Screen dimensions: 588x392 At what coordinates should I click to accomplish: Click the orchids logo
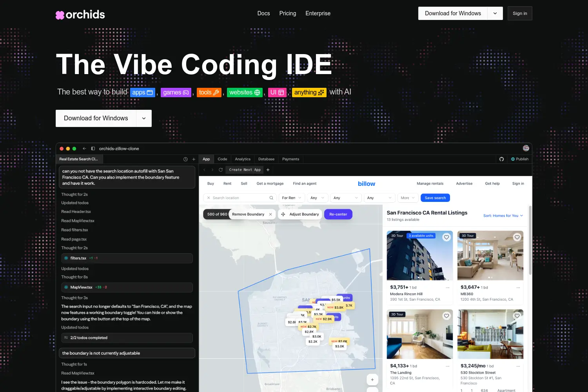coord(80,15)
